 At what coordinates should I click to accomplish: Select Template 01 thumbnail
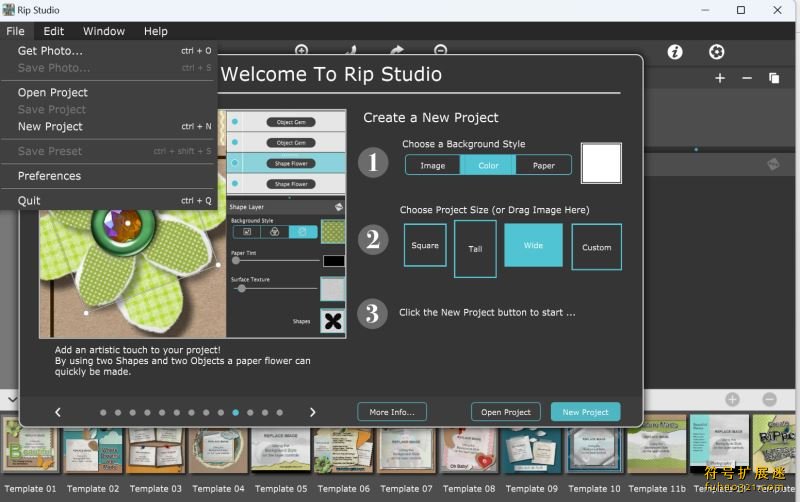tap(31, 444)
